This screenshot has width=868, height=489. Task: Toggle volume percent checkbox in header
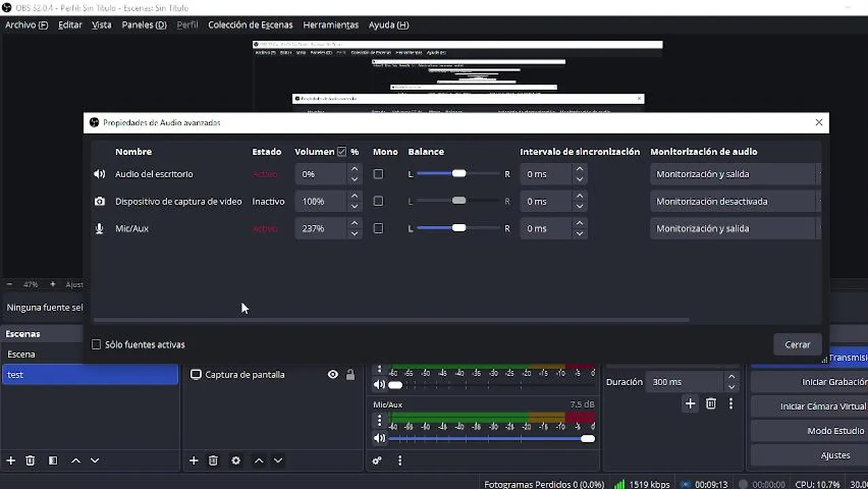(x=342, y=151)
